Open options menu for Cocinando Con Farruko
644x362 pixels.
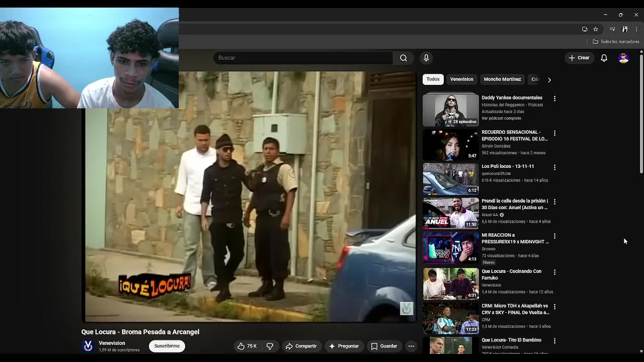pyautogui.click(x=554, y=272)
